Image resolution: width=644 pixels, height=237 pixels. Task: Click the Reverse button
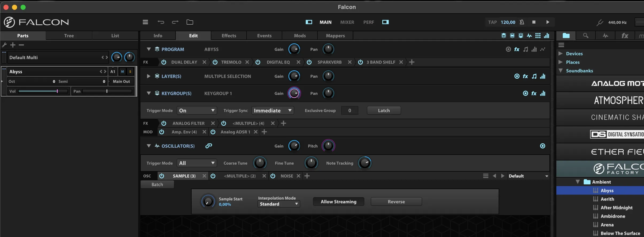[x=396, y=202]
